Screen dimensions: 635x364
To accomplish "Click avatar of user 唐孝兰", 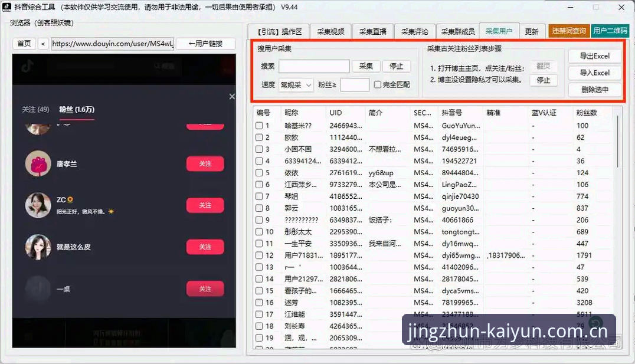I will click(x=38, y=163).
